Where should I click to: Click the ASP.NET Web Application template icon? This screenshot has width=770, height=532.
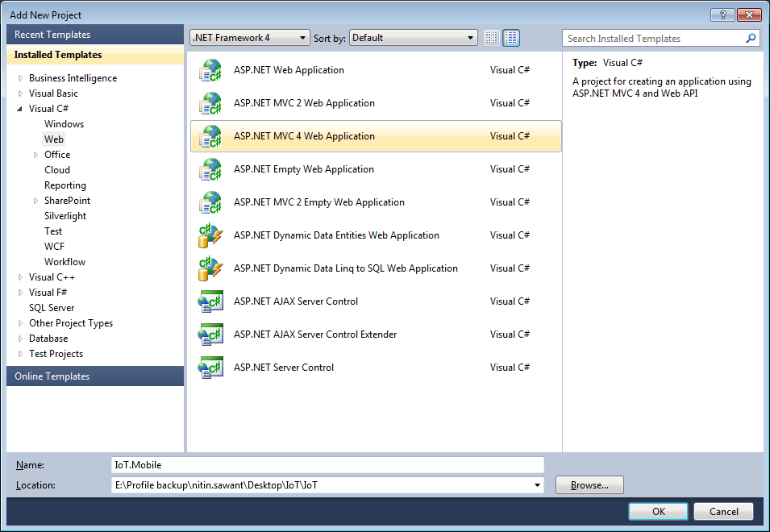point(210,70)
